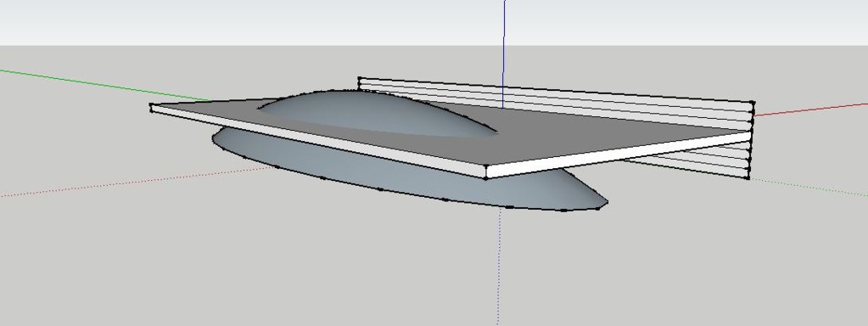
Task: Click the far-left corner endpoint of the plate
Action: (x=152, y=106)
